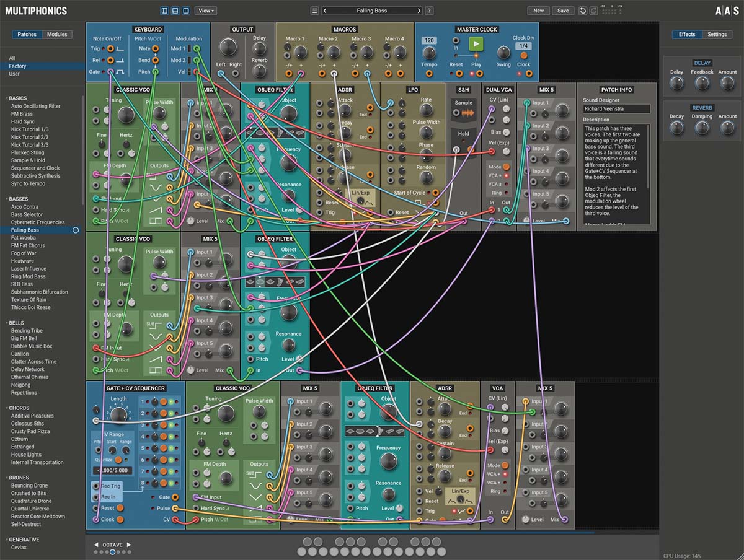Toggle the REVERB effect header
The width and height of the screenshot is (744, 560).
click(x=702, y=108)
